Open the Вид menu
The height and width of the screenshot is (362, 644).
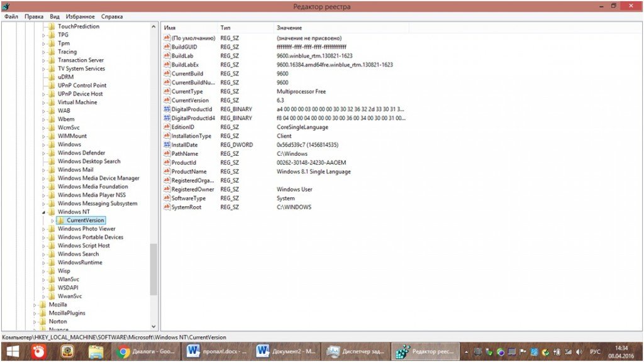click(x=55, y=16)
